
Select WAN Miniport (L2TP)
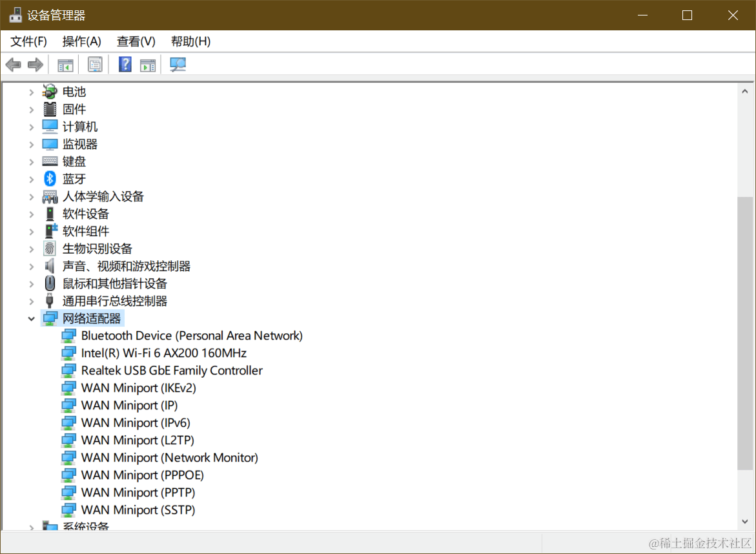(138, 440)
